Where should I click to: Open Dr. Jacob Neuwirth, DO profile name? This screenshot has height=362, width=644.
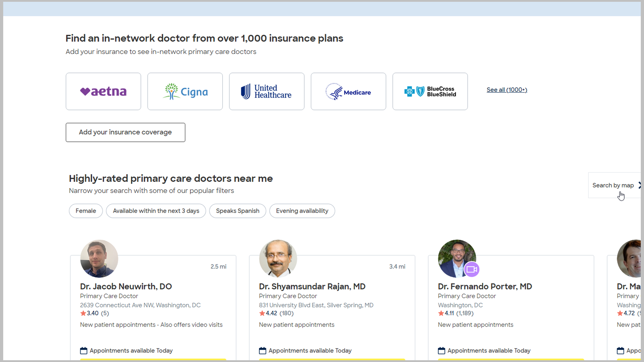click(x=126, y=286)
